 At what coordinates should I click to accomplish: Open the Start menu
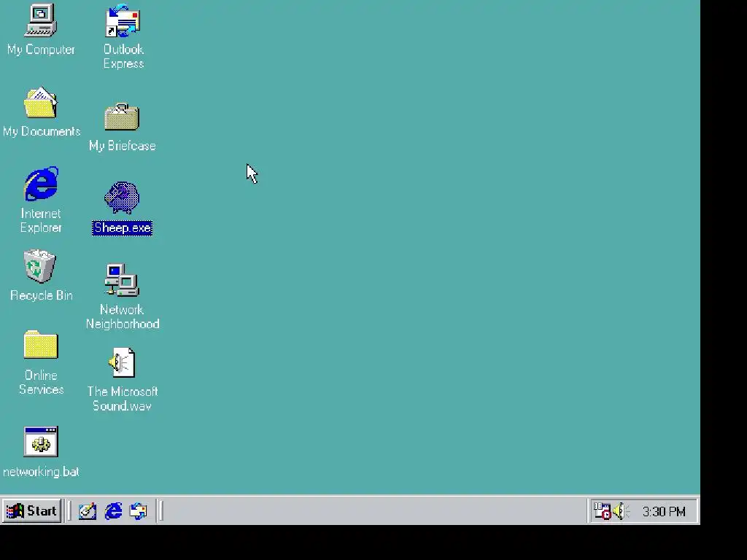(x=31, y=511)
